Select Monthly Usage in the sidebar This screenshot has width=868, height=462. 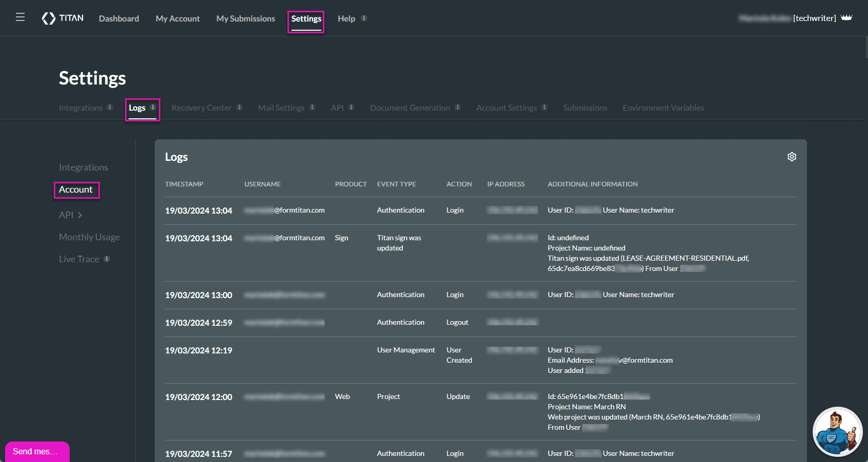pyautogui.click(x=89, y=237)
